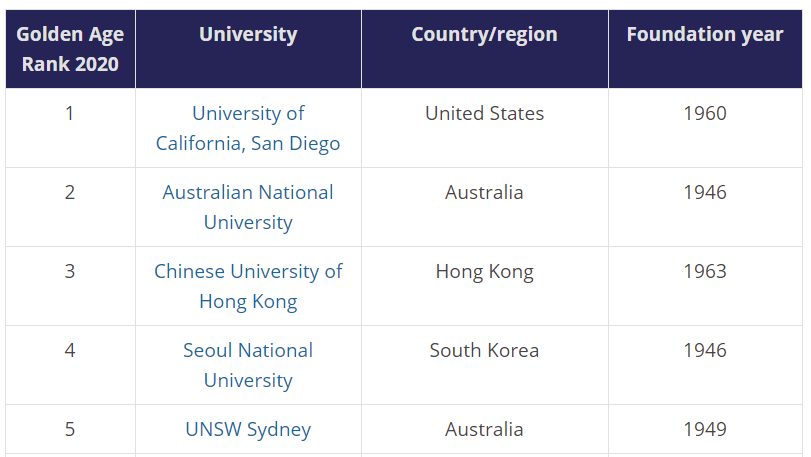Select the Country/region column header
811x457 pixels.
tap(484, 34)
